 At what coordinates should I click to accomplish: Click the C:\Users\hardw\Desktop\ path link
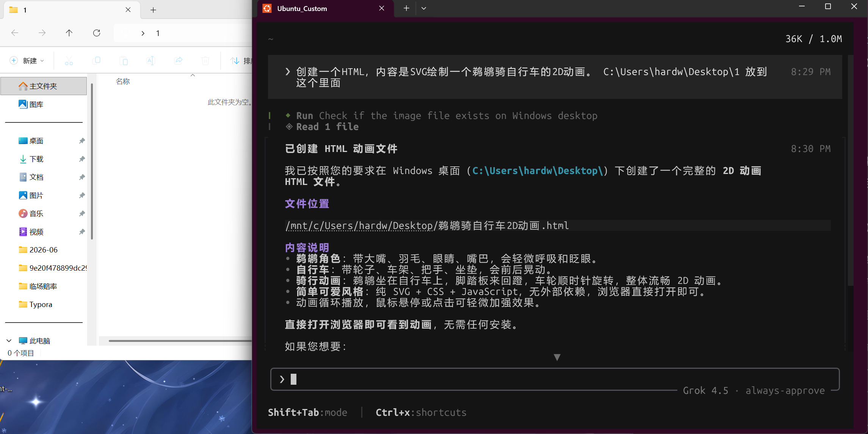(x=537, y=171)
